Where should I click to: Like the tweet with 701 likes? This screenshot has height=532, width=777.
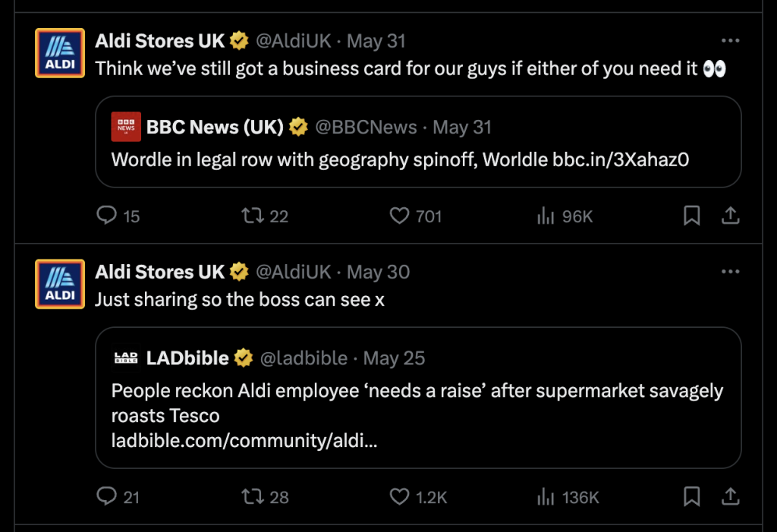point(400,216)
